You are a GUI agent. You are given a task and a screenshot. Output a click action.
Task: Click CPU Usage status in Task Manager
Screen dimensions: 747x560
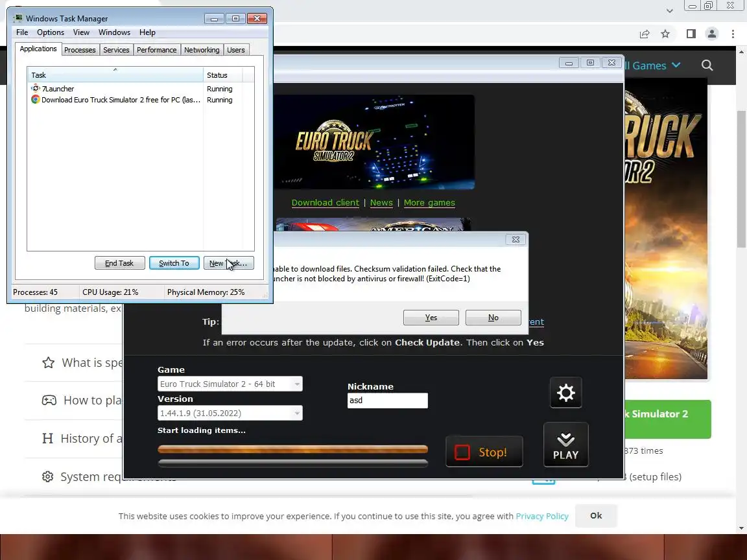[110, 292]
